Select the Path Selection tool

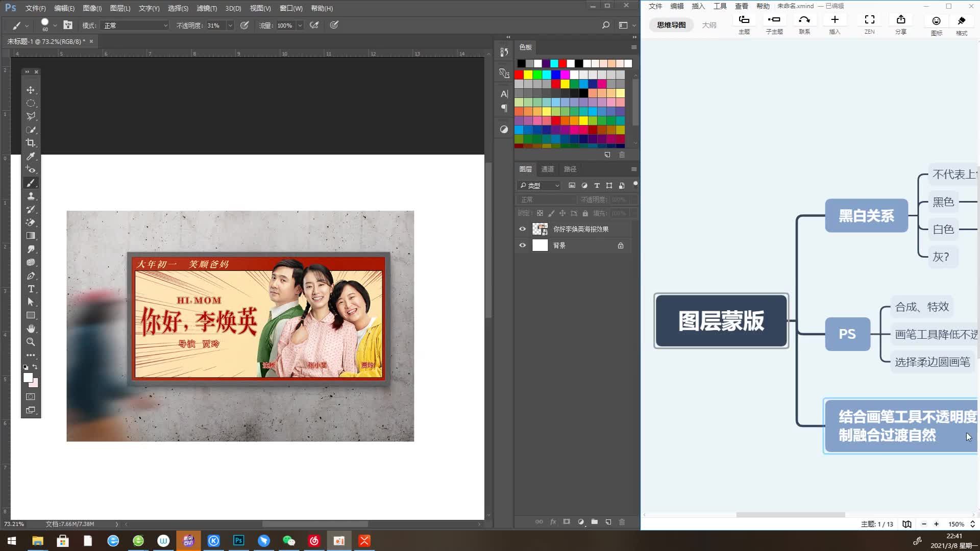(31, 302)
